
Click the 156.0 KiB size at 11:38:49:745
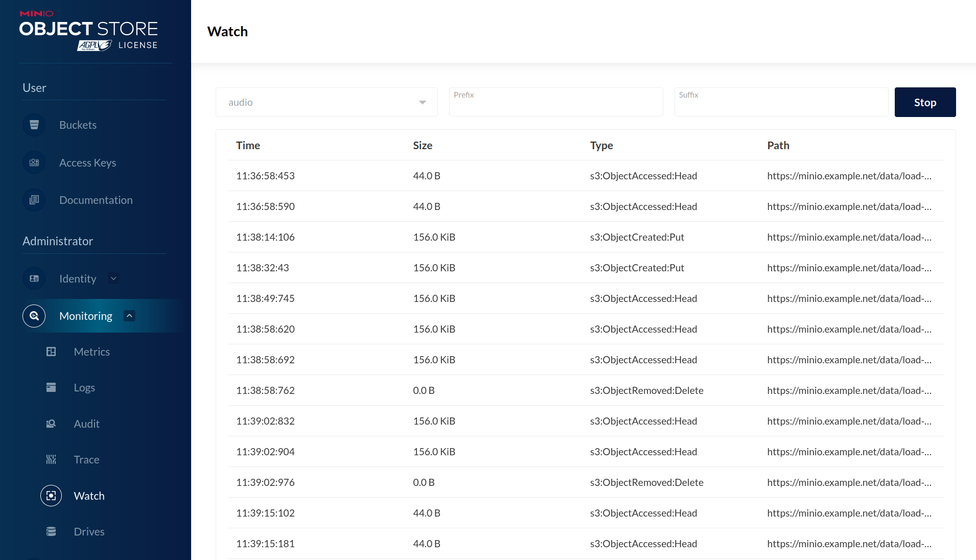tap(434, 298)
